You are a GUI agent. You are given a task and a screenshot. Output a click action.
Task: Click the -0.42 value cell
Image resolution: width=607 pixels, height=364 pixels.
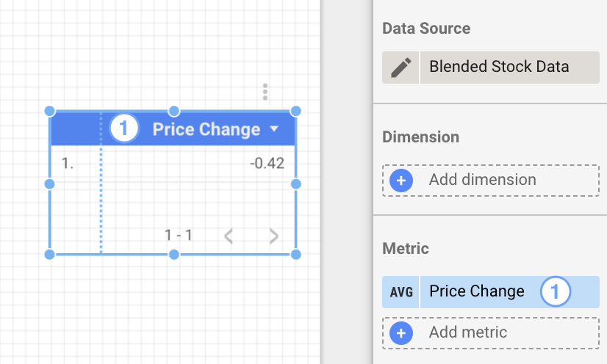point(267,164)
